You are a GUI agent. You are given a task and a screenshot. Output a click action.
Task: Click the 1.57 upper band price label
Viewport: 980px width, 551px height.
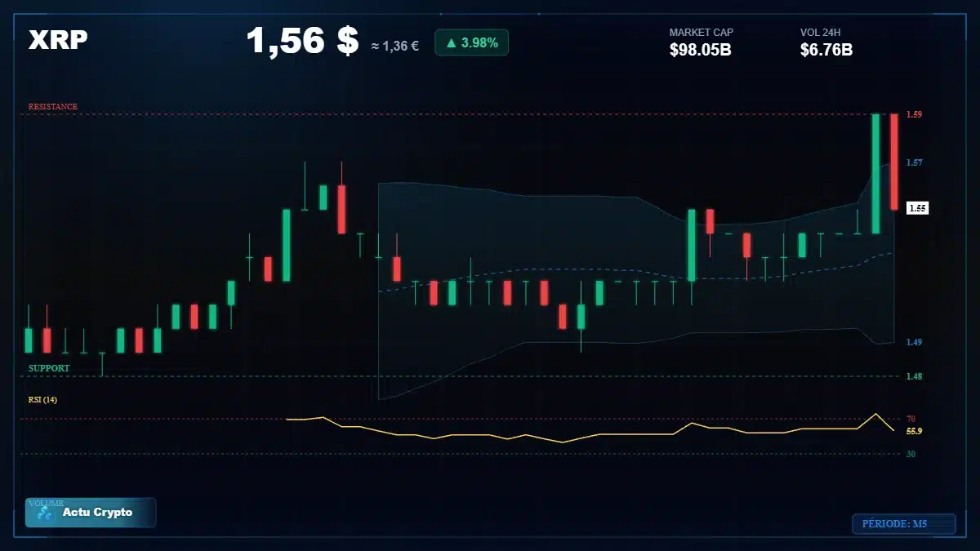click(914, 162)
